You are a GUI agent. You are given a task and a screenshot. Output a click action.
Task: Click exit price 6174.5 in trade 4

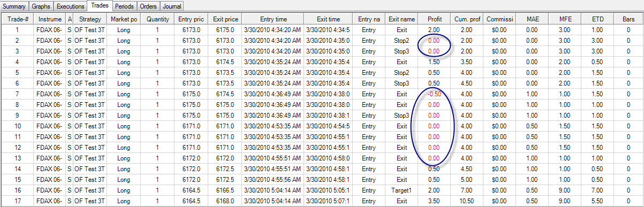coord(225,62)
